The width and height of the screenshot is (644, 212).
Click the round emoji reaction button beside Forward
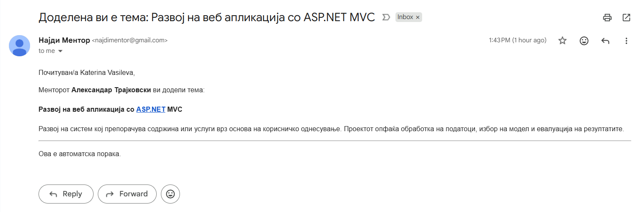[170, 194]
